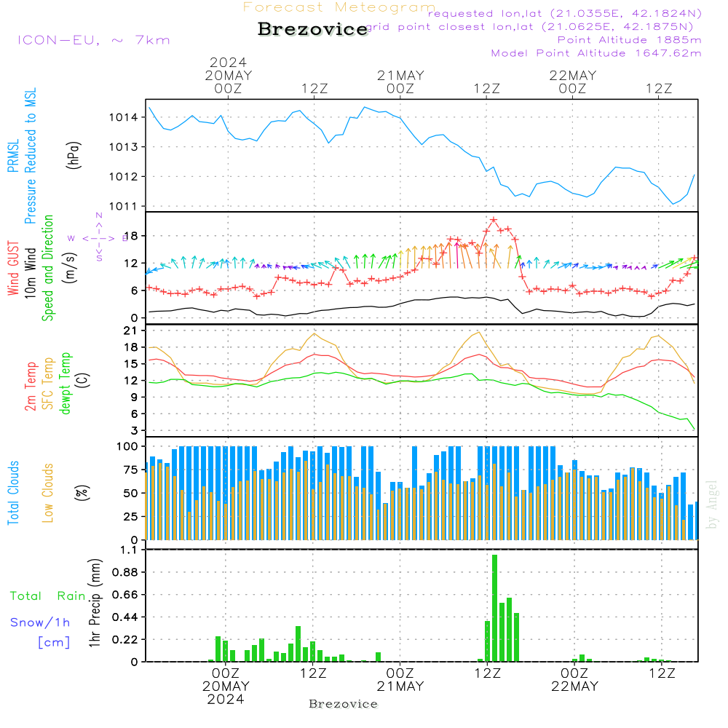Click the 'grid point closest lon,lat' line

pos(529,27)
